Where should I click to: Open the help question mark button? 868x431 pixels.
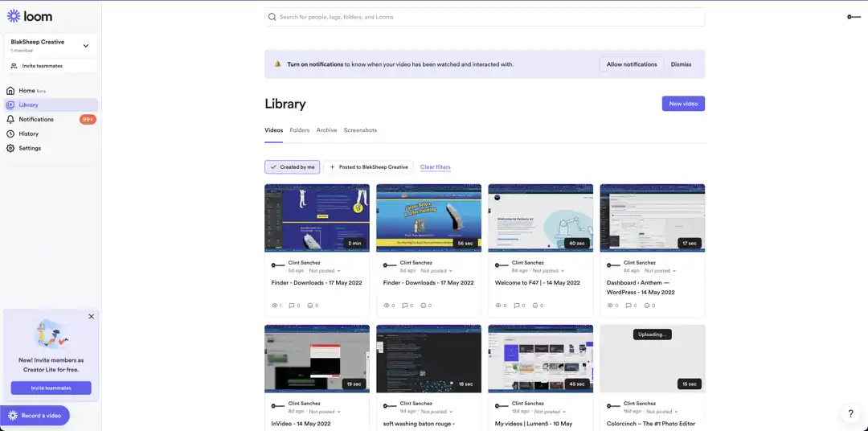tap(851, 414)
